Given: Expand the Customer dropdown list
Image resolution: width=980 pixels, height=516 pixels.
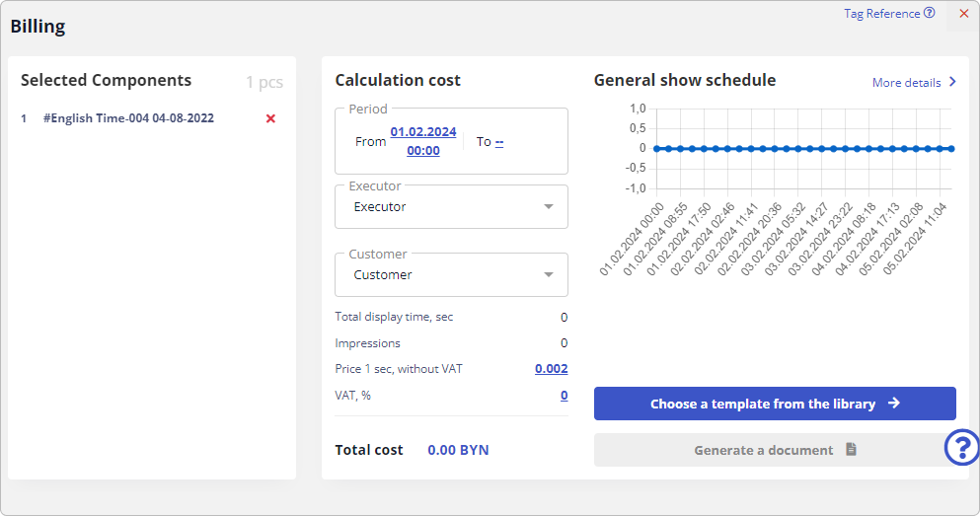Looking at the screenshot, I should pyautogui.click(x=451, y=275).
